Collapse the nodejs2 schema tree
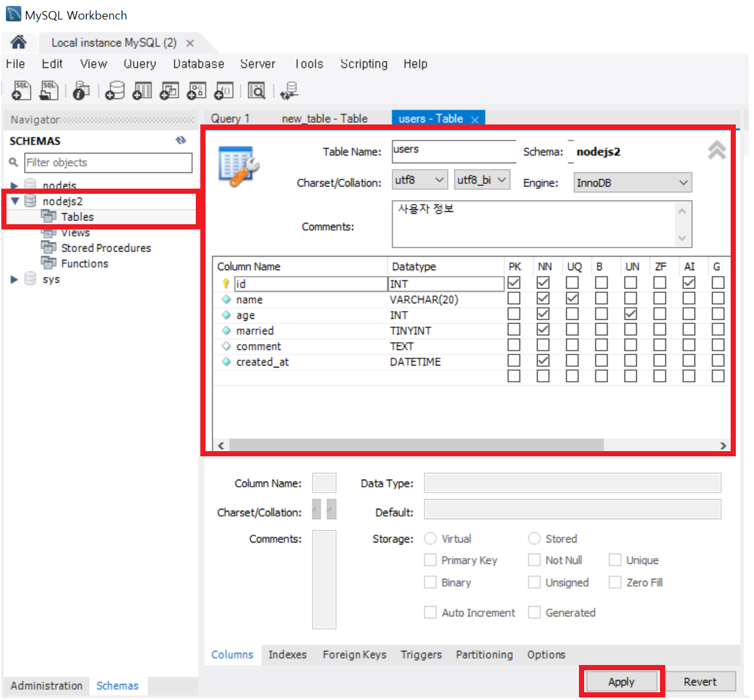 pyautogui.click(x=15, y=201)
